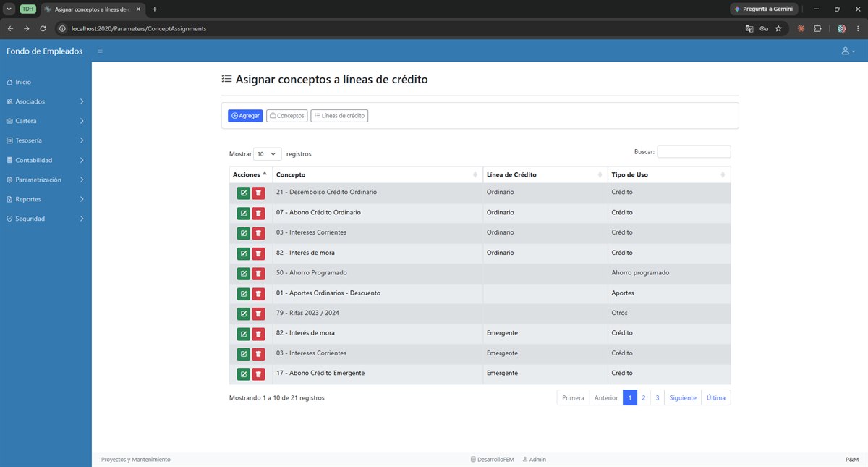The width and height of the screenshot is (868, 467).
Task: Delete Interés de mora row for Emergente line
Action: point(258,334)
